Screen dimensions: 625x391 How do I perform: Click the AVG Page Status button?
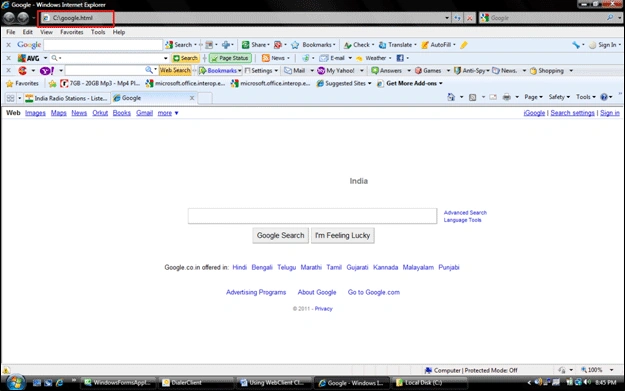(230, 58)
